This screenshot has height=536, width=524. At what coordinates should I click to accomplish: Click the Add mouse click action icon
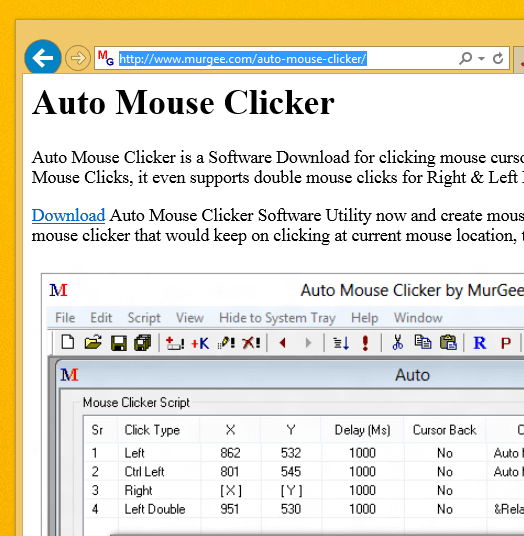[x=175, y=343]
